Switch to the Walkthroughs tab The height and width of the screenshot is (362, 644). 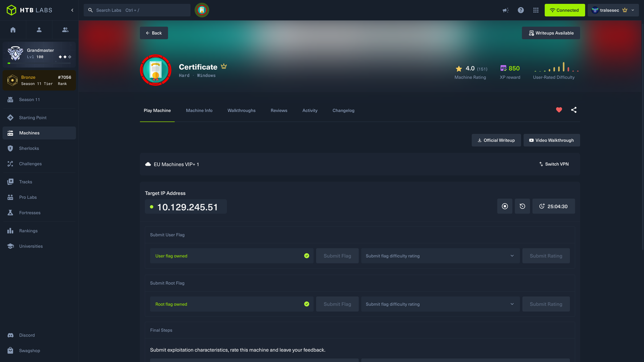tap(241, 110)
